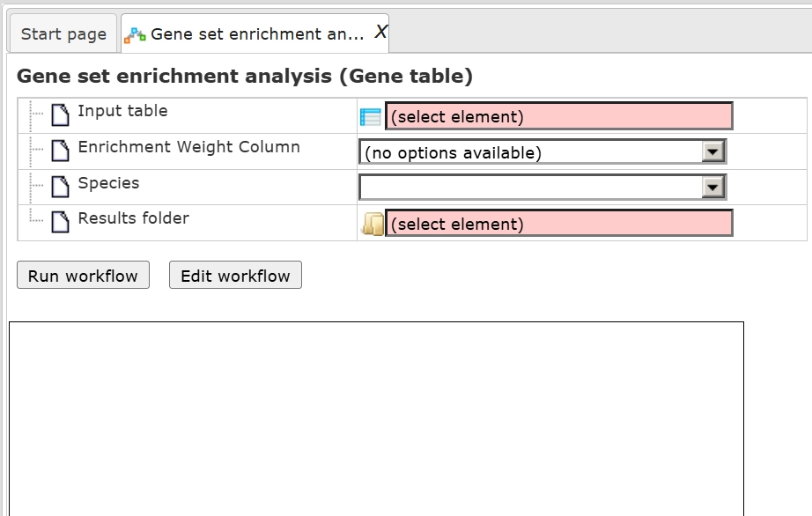Screen dimensions: 812x516
Task: Click the blue table icon for Input table
Action: (x=371, y=117)
